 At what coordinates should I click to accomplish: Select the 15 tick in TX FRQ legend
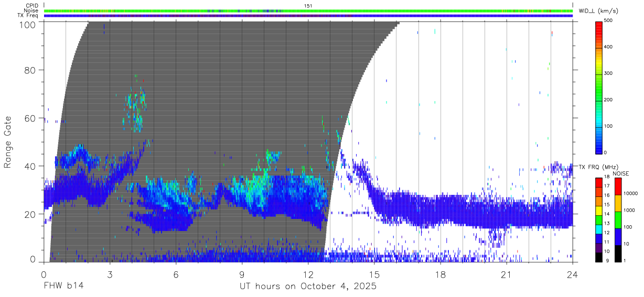(x=607, y=204)
